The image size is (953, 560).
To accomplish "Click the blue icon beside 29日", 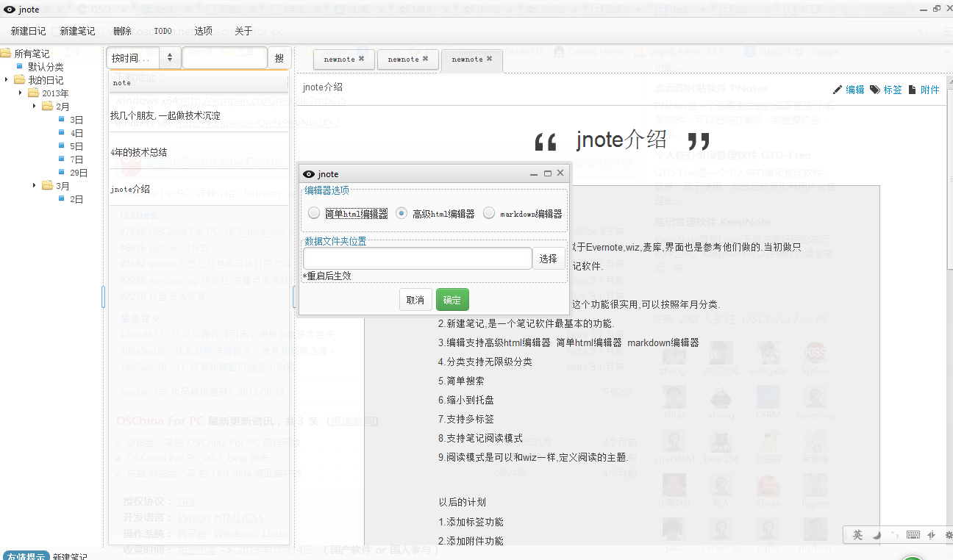I will [62, 173].
